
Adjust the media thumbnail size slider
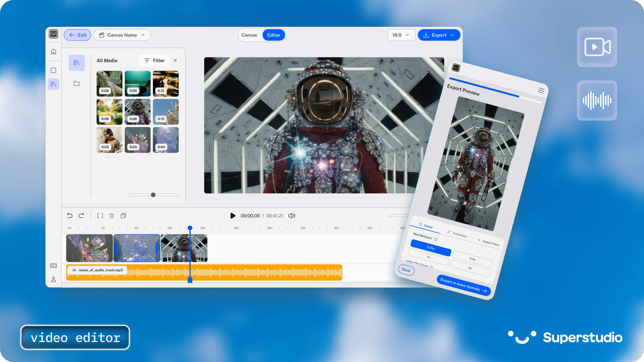pos(153,195)
